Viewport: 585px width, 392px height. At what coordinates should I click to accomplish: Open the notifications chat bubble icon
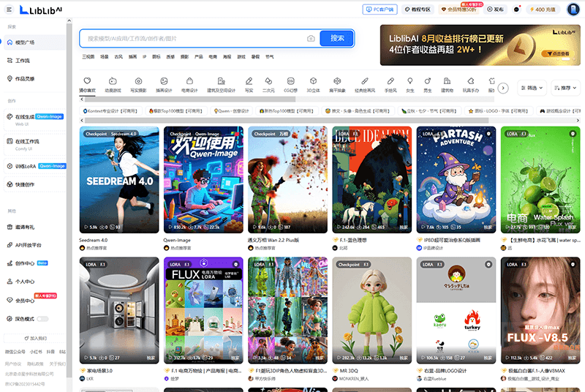point(517,10)
